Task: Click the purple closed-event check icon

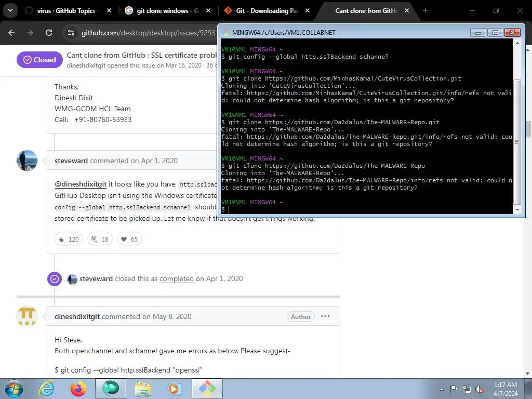Action: click(x=54, y=279)
